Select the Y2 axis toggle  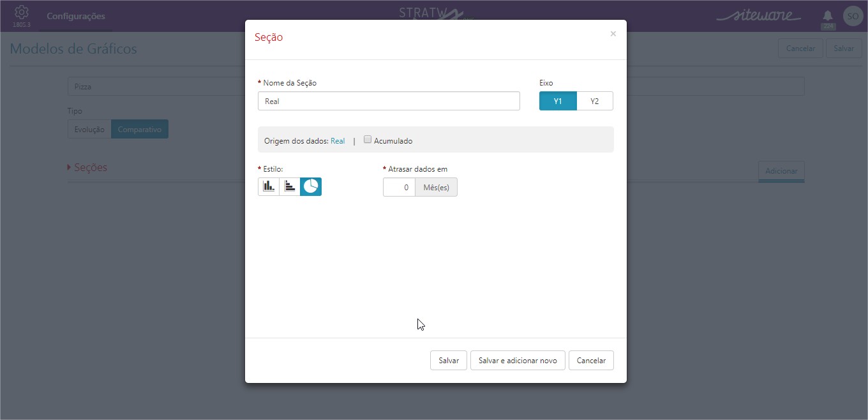[595, 101]
